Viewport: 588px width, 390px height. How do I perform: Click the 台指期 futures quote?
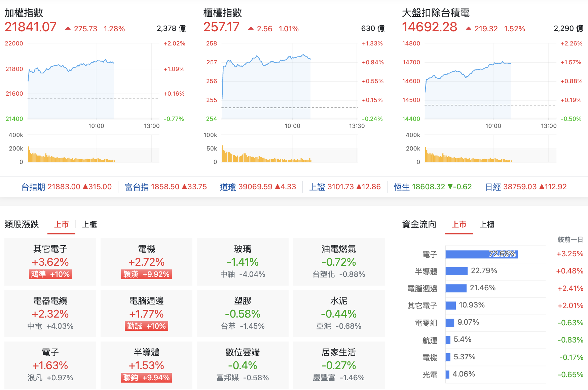coord(66,187)
